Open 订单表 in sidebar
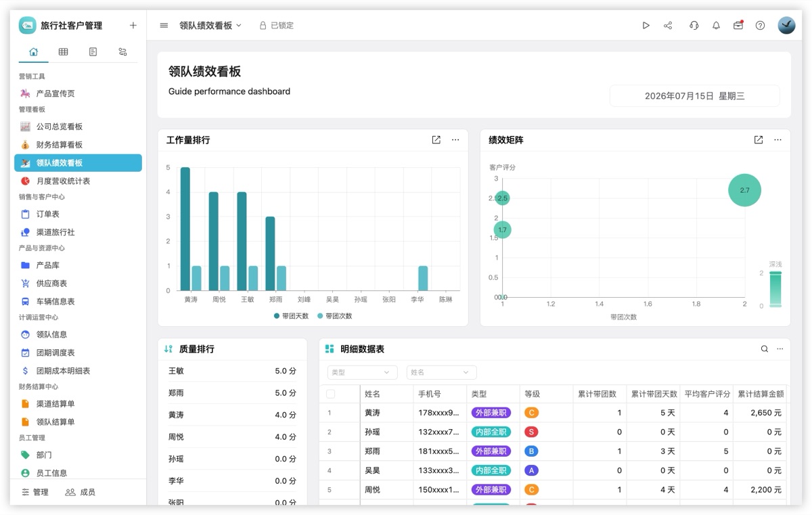This screenshot has height=515, width=812. pos(78,214)
